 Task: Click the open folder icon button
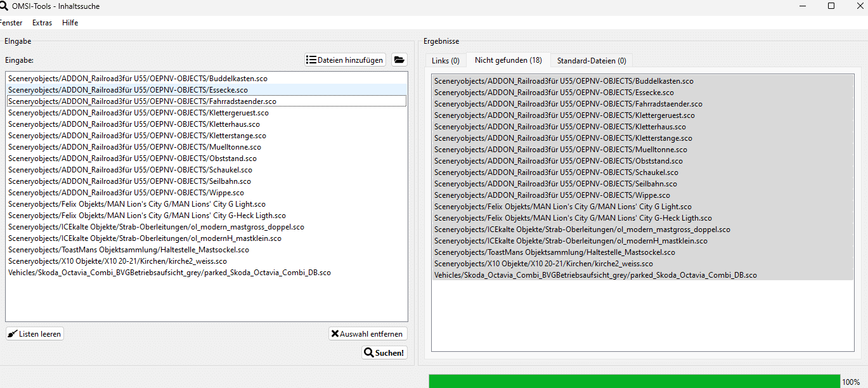[x=399, y=60]
